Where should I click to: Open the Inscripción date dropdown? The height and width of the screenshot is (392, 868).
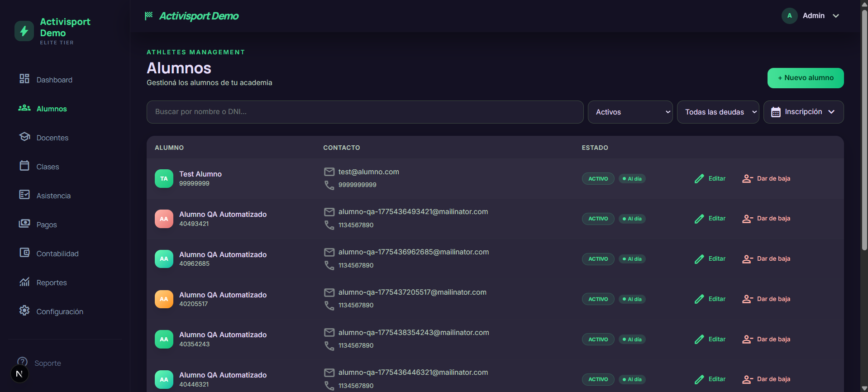[803, 112]
